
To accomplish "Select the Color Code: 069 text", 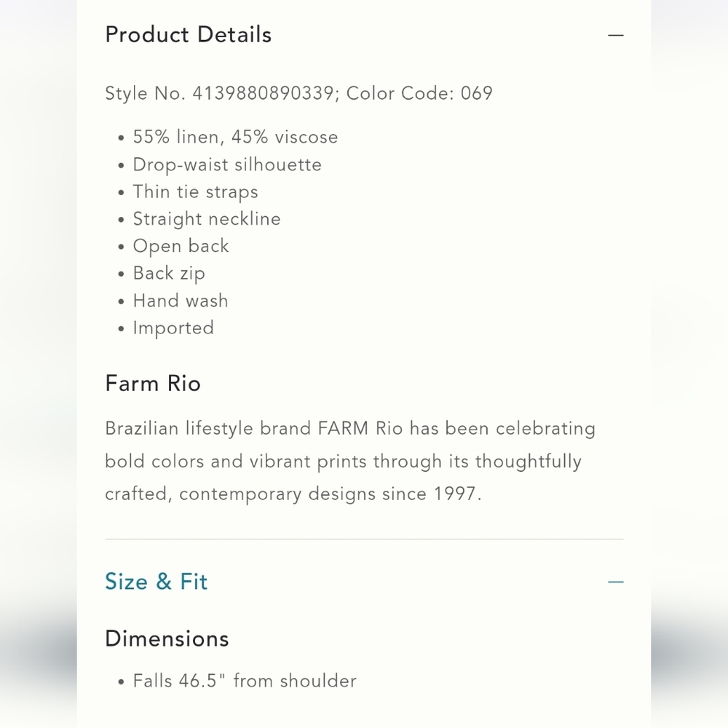I will 419,93.
